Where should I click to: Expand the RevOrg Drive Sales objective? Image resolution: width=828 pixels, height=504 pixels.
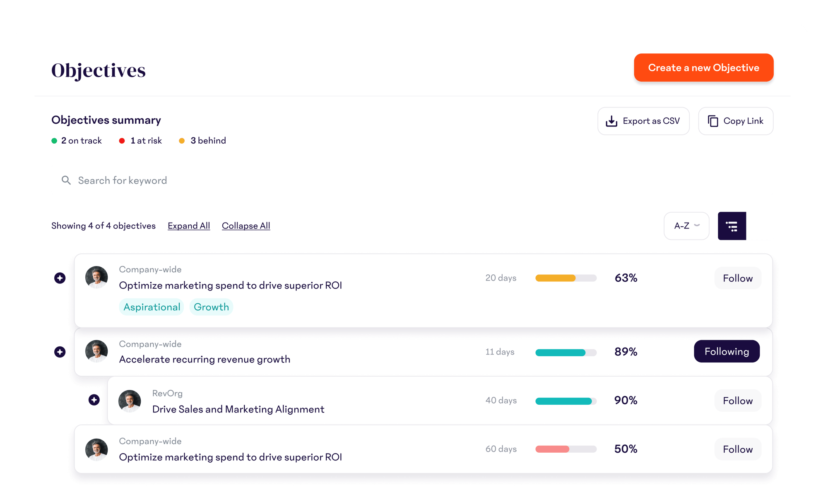pyautogui.click(x=94, y=400)
